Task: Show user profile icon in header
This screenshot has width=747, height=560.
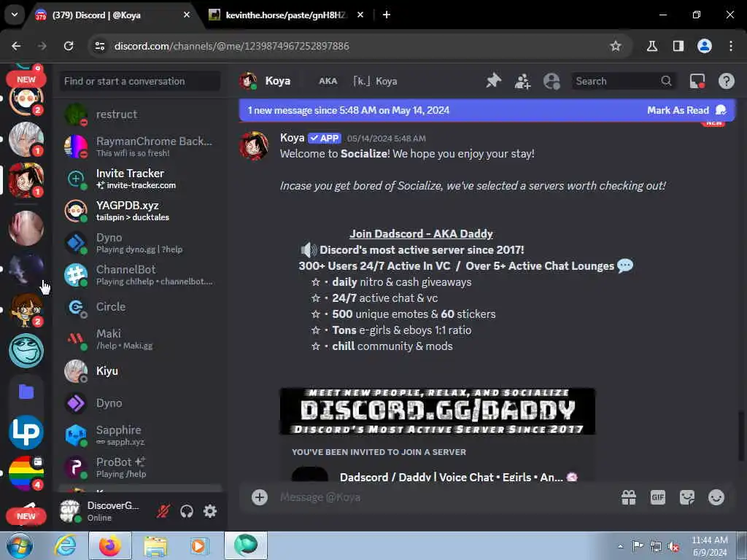Action: click(551, 81)
